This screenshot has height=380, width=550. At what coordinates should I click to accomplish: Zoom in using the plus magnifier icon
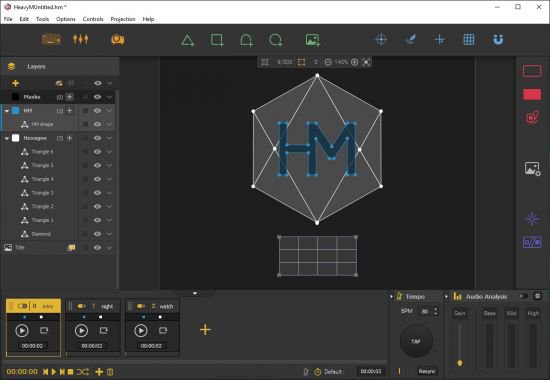tap(355, 62)
